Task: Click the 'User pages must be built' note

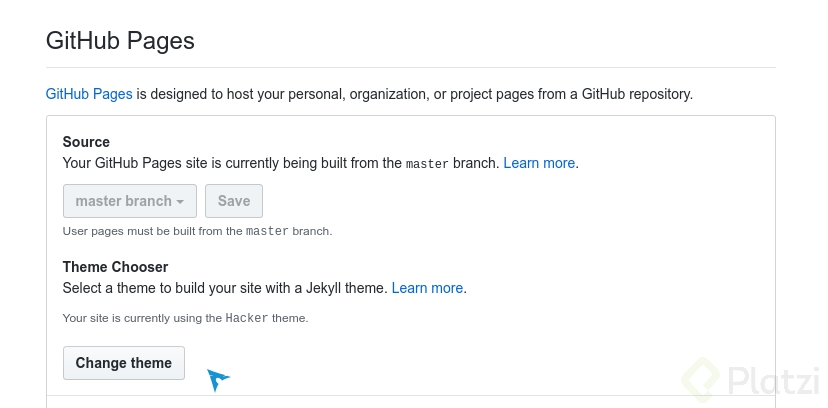Action: pyautogui.click(x=197, y=231)
